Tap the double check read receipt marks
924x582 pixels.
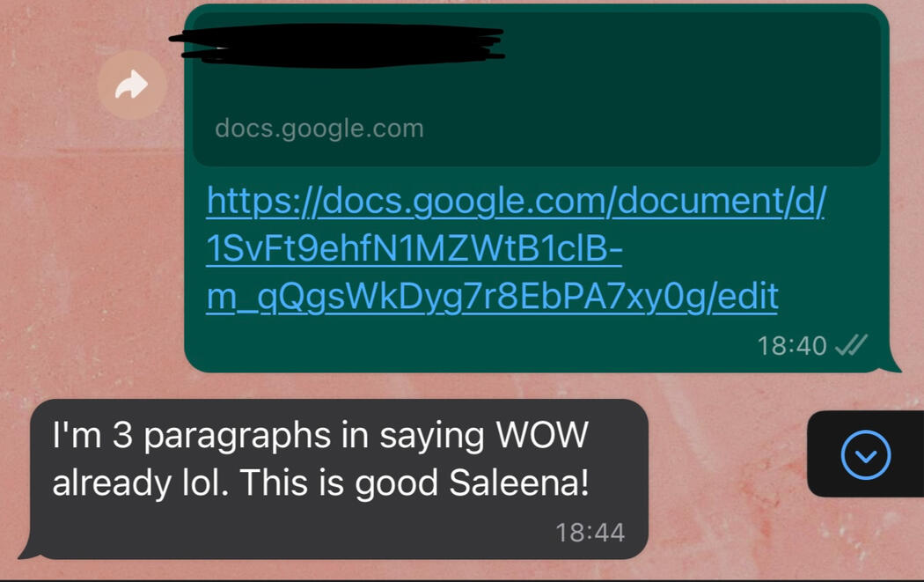click(x=852, y=345)
